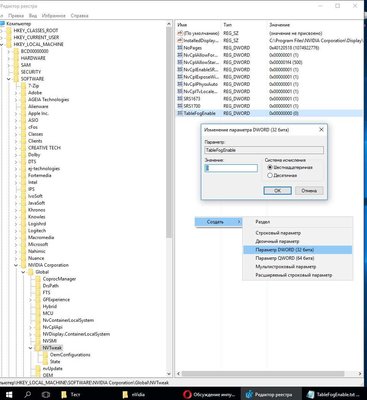Click the taskbar search magnifier icon
This screenshot has width=367, height=400.
[x=28, y=394]
